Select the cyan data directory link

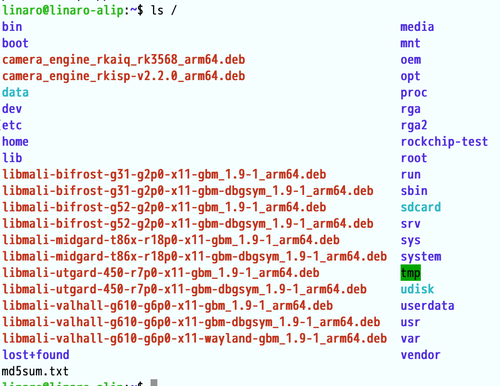pyautogui.click(x=15, y=92)
